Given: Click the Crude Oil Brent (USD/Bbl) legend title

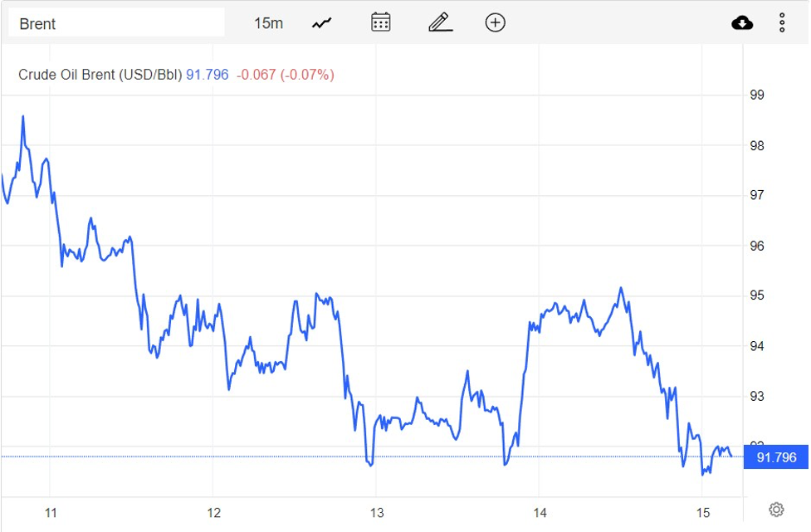Looking at the screenshot, I should [100, 75].
